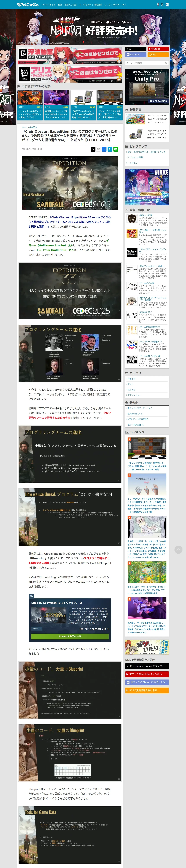Open the エンタ飯 series icon
Screen dimensions: 186x868
132,233
